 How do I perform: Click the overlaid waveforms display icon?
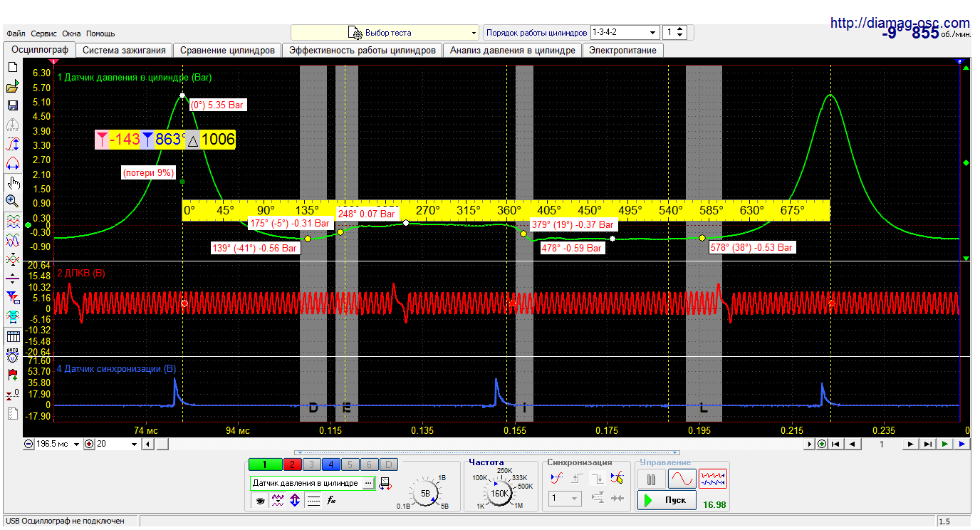coord(12,240)
